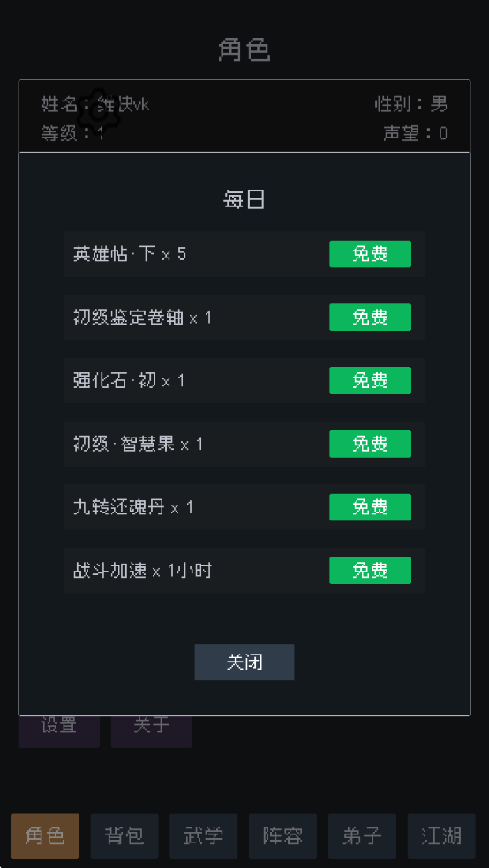Claim the free 初级鉴定卷轴 reward

tap(370, 318)
